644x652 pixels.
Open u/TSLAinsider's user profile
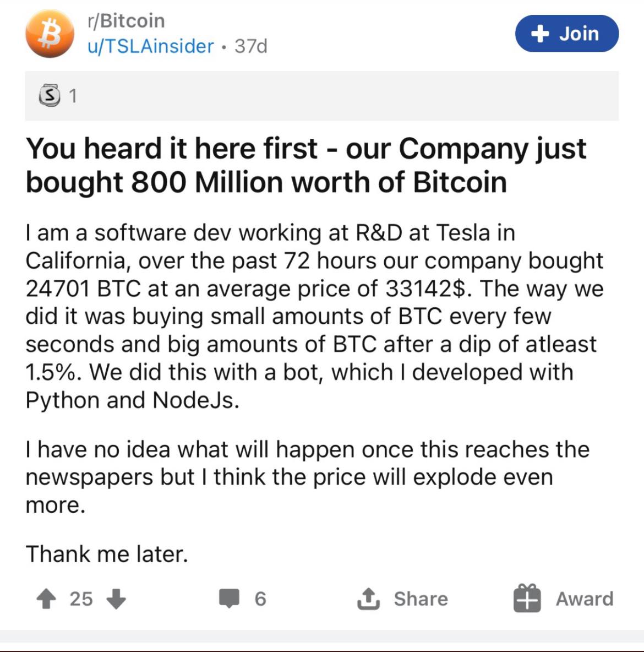coord(150,46)
